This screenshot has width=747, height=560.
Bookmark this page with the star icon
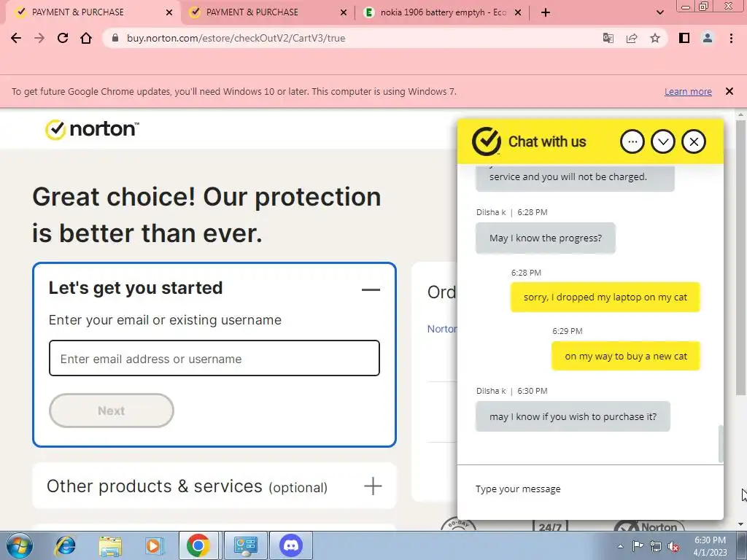pyautogui.click(x=655, y=38)
